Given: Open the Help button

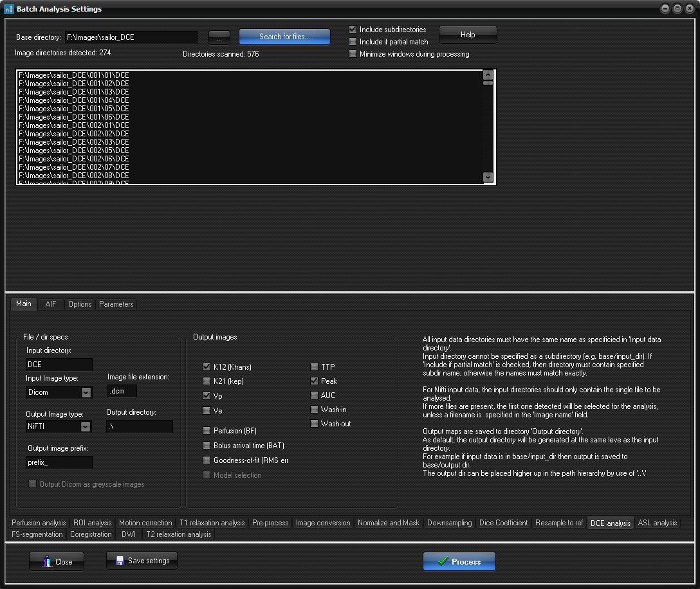Looking at the screenshot, I should point(467,35).
